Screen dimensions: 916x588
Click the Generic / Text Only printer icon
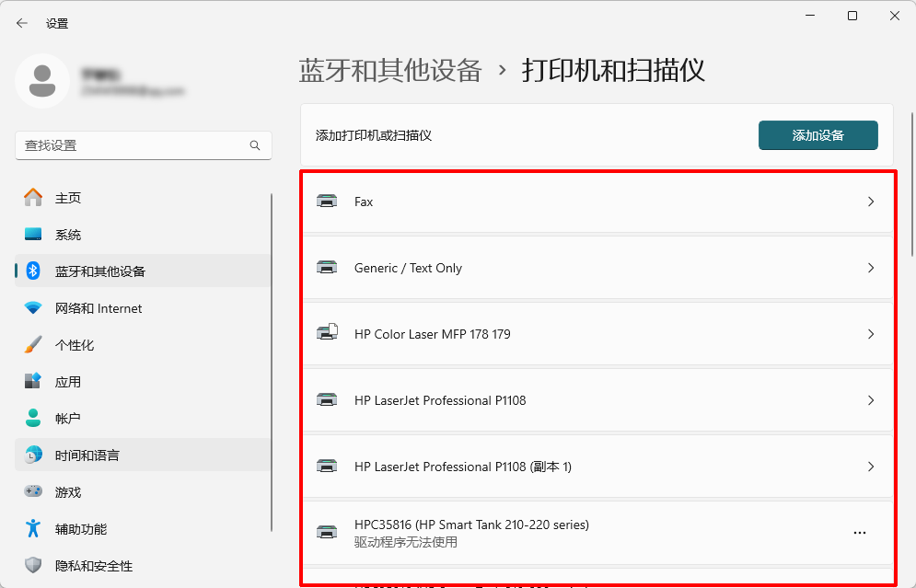pos(327,268)
